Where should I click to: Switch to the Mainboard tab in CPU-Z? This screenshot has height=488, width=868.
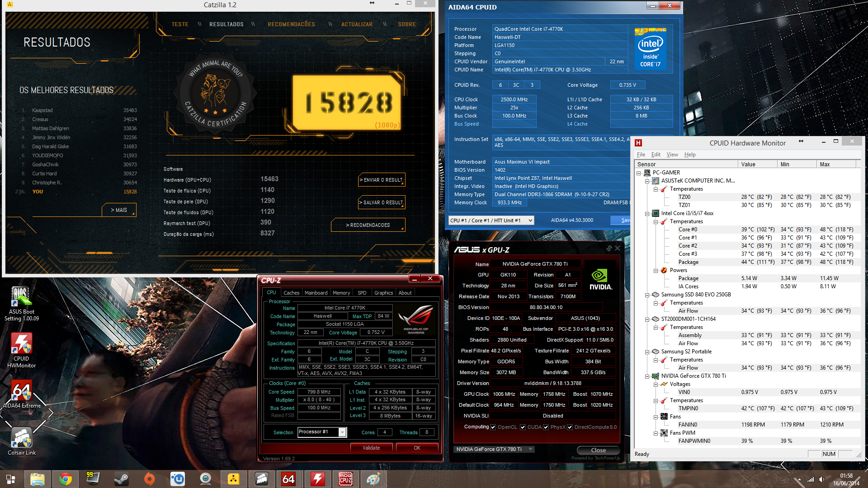pos(316,293)
